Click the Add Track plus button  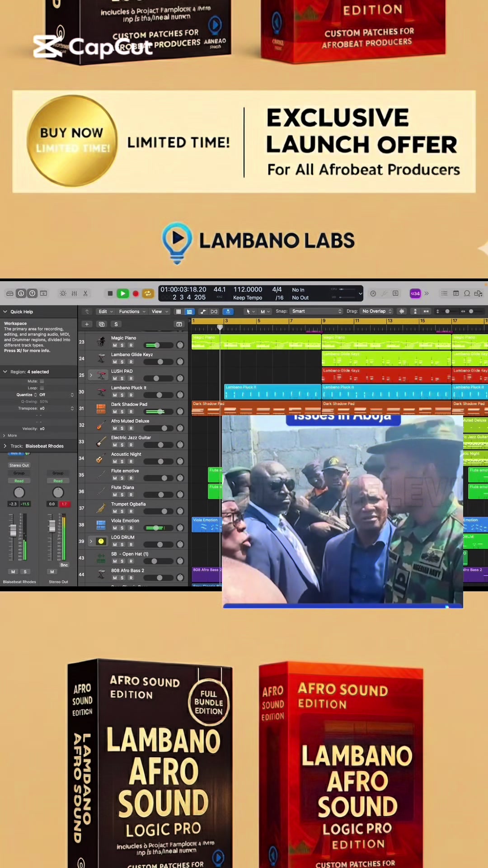(87, 324)
